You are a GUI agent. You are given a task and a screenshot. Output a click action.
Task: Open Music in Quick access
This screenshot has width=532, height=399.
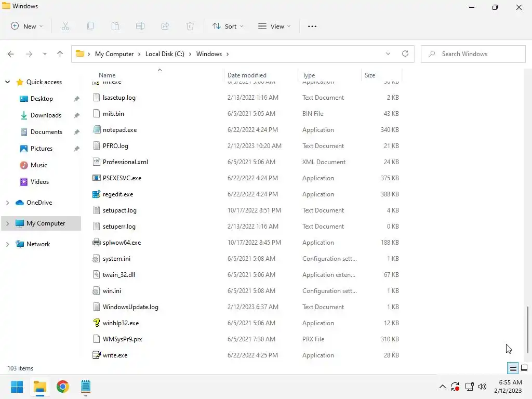(38, 165)
